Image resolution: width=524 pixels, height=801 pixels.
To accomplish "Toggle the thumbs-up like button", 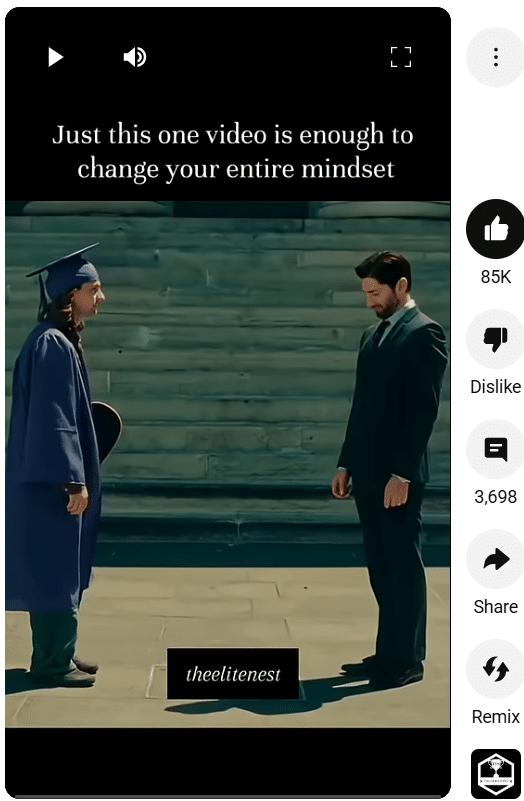I will click(x=496, y=229).
